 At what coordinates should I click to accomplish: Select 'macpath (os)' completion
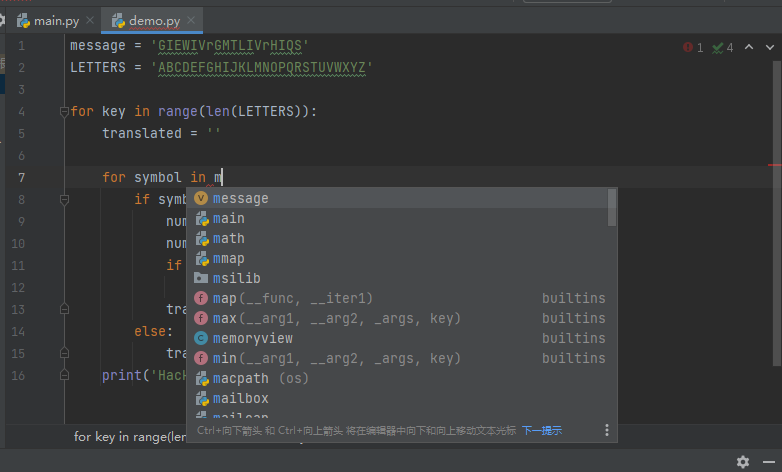tap(396, 378)
